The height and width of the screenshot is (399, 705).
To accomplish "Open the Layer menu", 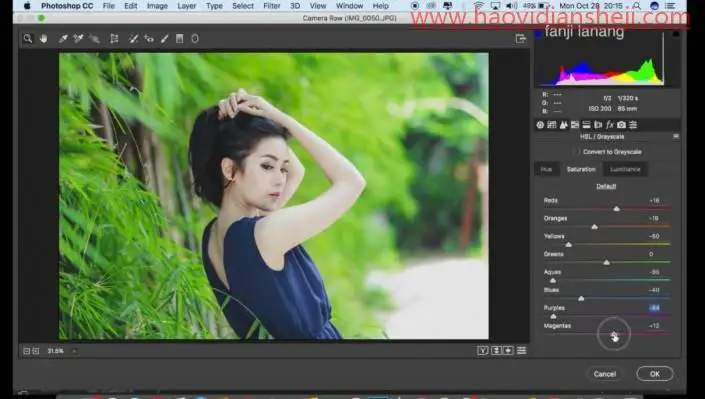I will pos(187,6).
